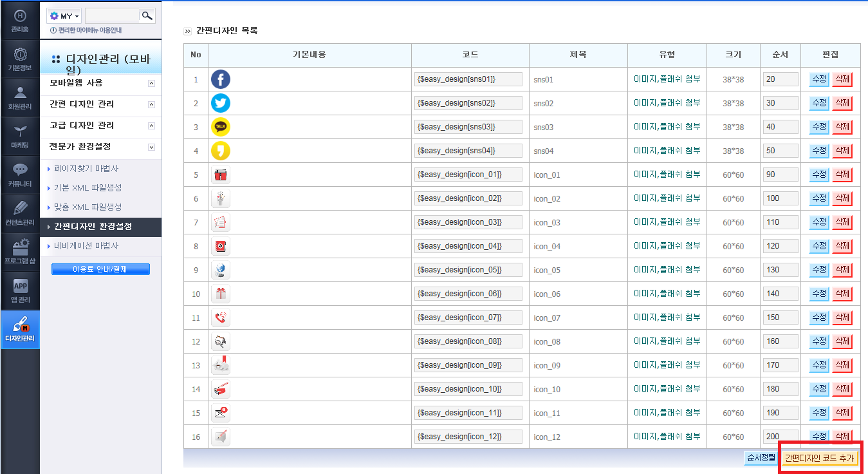868x474 pixels.
Task: Select 네비게이션 마법사 menu item
Action: 86,246
